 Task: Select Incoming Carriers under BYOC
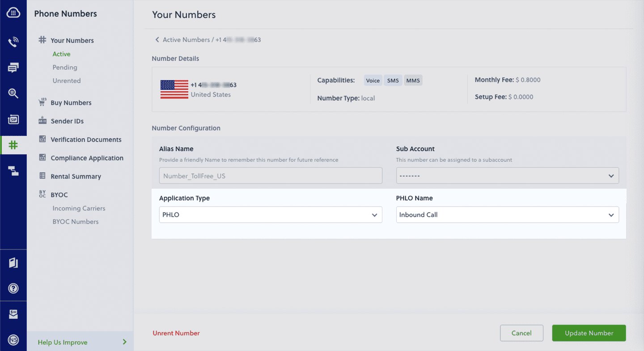(79, 208)
